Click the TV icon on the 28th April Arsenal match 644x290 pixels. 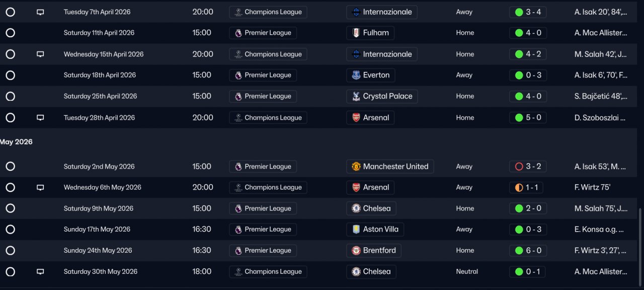40,118
